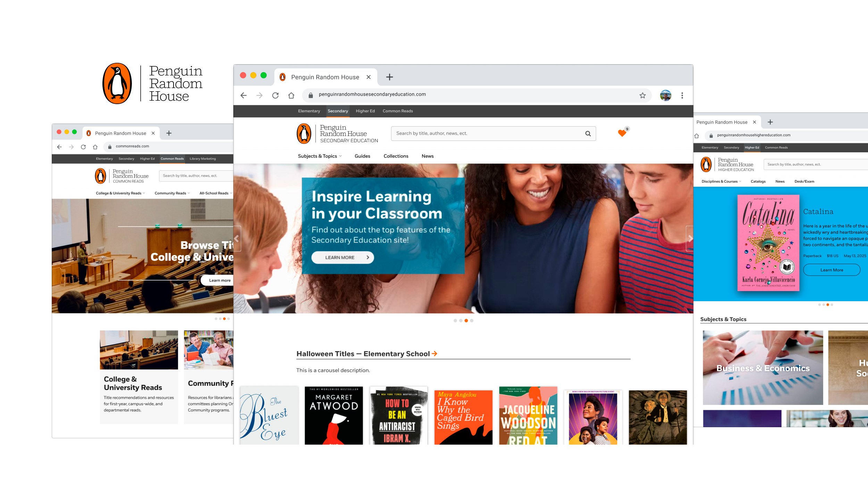Open How to Be an Antiracist cover
This screenshot has width=868, height=491.
[399, 415]
